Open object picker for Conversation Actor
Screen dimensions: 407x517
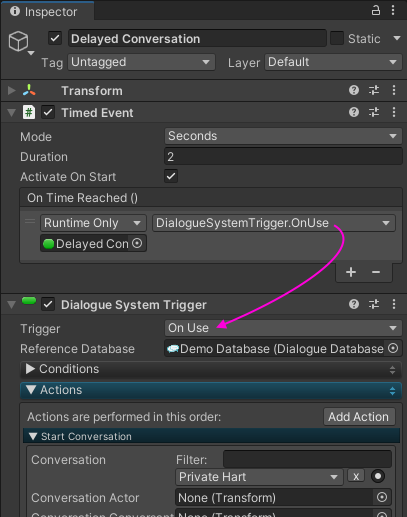(x=382, y=497)
